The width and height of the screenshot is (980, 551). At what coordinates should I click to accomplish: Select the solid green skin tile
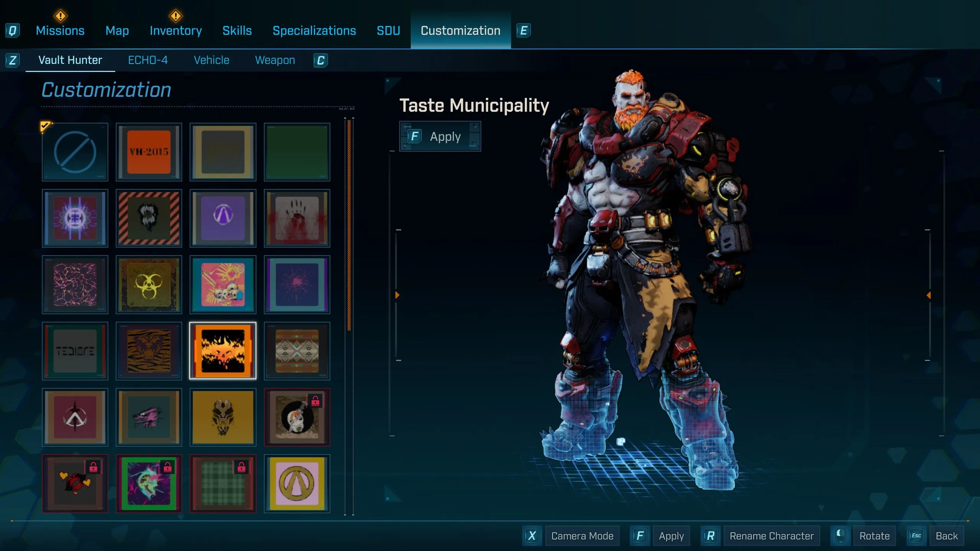pos(297,152)
